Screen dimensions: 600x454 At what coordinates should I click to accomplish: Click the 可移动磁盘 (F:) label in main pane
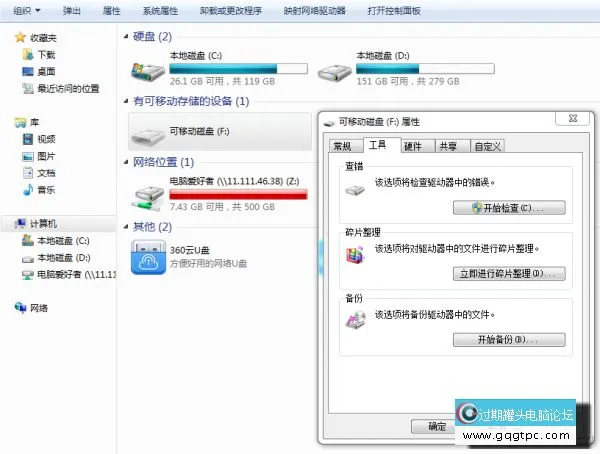pos(199,131)
